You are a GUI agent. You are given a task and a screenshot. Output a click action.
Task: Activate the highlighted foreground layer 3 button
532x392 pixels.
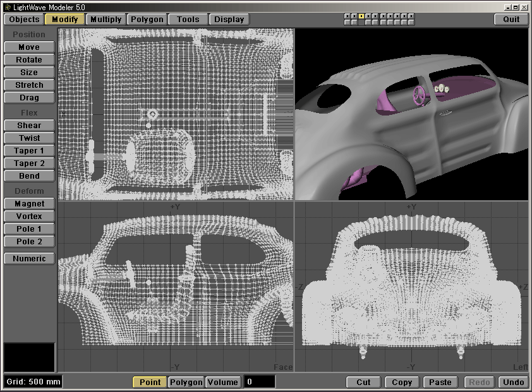[361, 16]
